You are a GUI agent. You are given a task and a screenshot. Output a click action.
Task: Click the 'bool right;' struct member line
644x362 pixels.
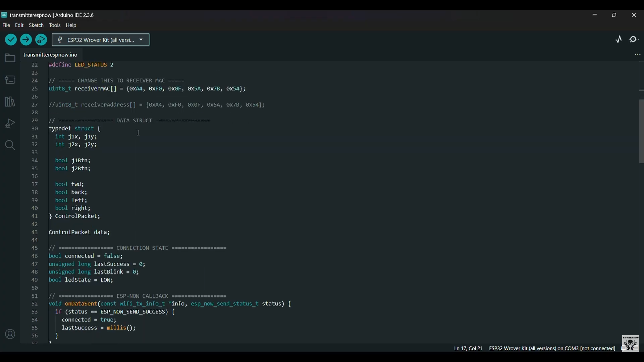pos(73,208)
